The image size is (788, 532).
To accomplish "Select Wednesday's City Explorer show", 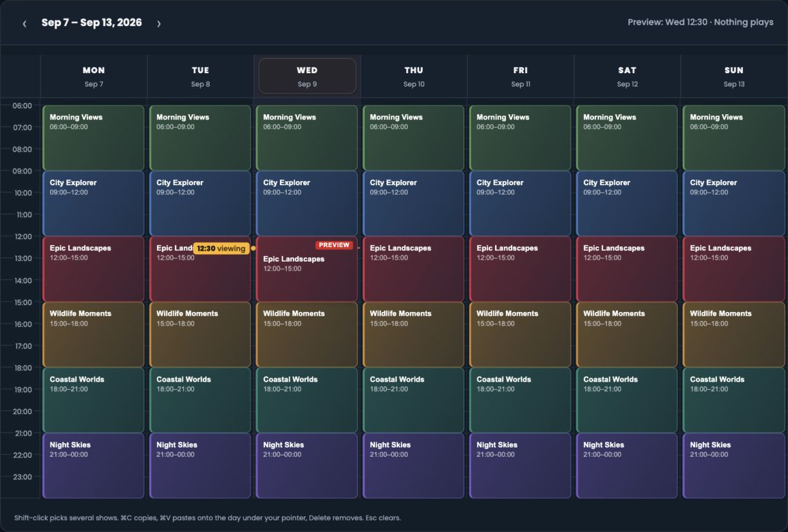I will (x=307, y=203).
